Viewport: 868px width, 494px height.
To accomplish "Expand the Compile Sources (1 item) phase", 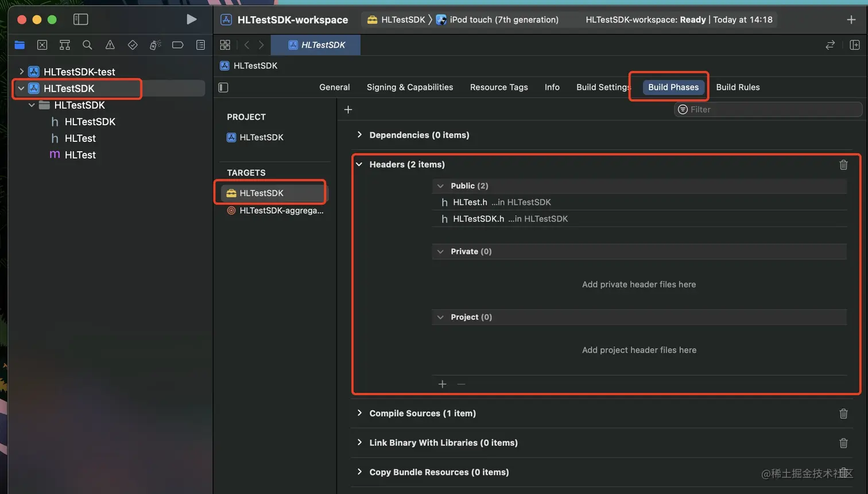I will tap(359, 413).
